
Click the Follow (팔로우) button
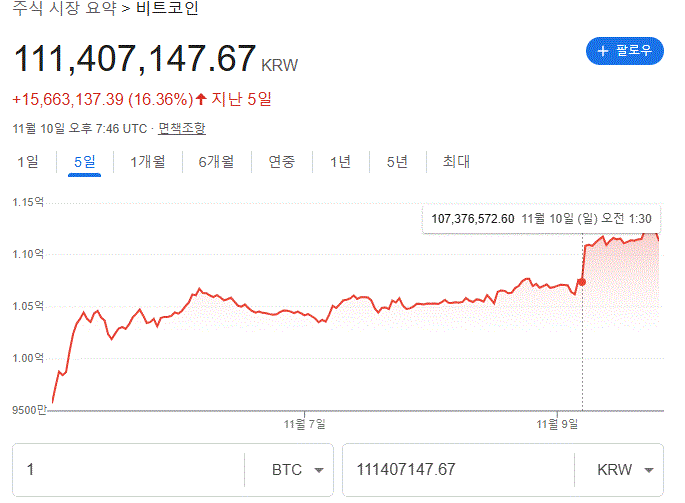[625, 51]
